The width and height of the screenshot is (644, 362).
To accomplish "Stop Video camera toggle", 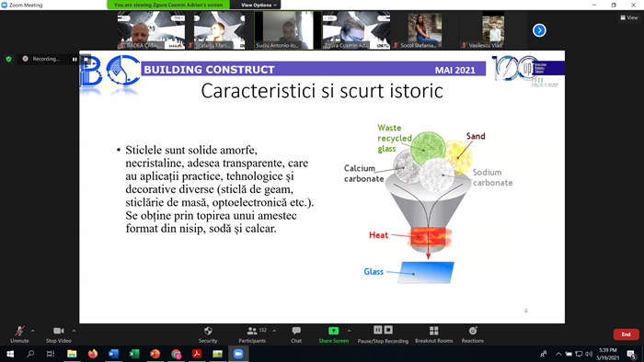I will point(58,334).
